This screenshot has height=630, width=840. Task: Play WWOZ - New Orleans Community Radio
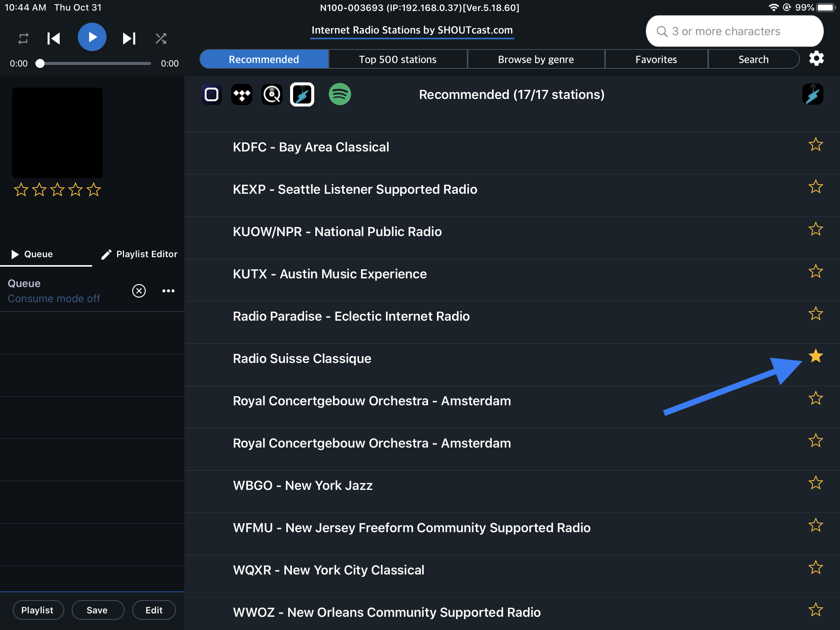point(512,614)
